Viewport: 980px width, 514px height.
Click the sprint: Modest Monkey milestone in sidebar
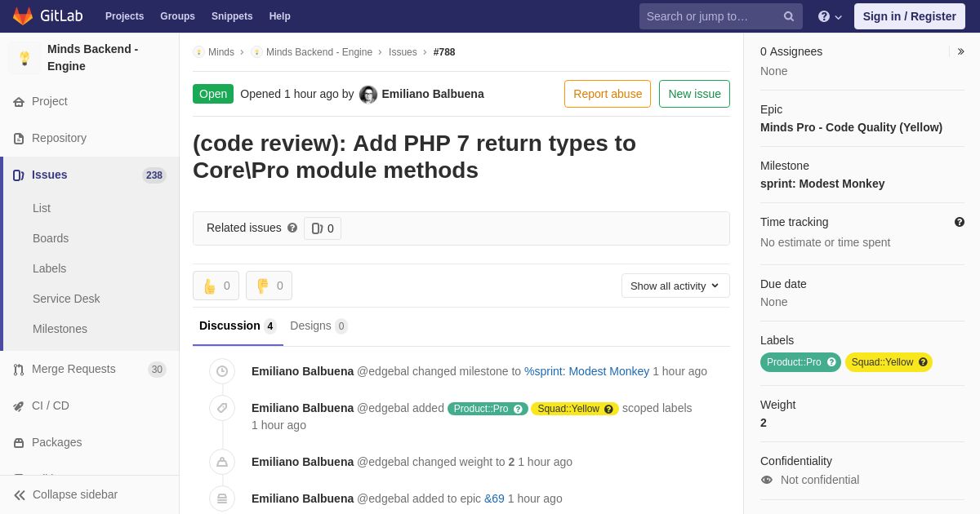[822, 184]
